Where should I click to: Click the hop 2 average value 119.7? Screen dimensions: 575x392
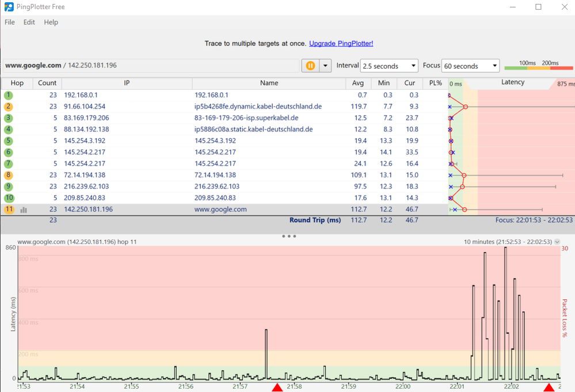(359, 106)
